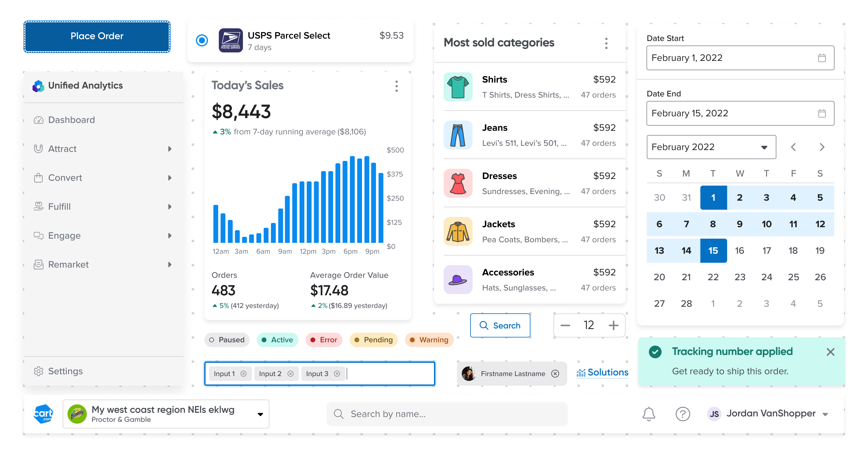868x458 pixels.
Task: Select the Jeans category icon
Action: click(x=458, y=135)
